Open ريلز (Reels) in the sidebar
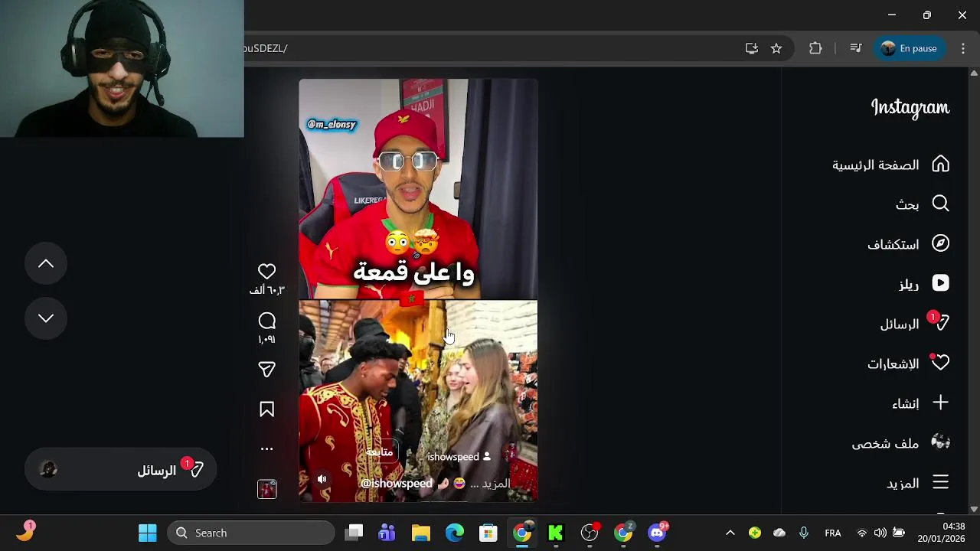Image resolution: width=980 pixels, height=551 pixels. (924, 284)
